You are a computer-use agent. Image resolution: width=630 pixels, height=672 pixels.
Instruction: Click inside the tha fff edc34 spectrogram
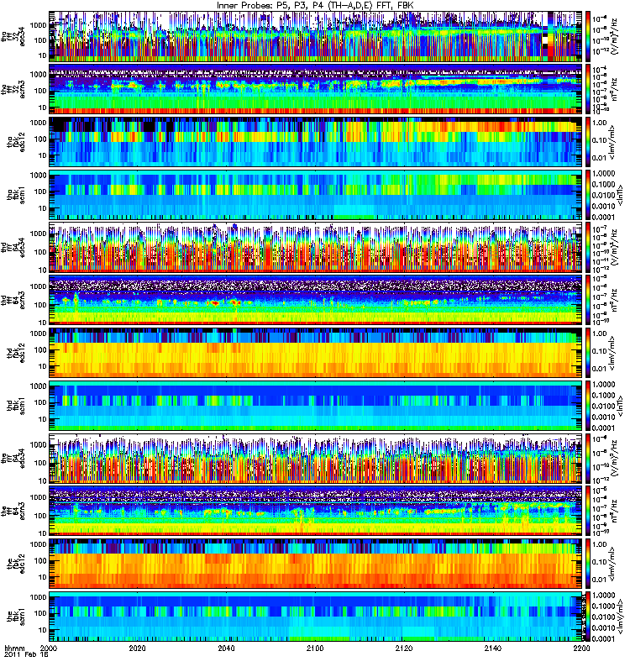click(x=315, y=36)
